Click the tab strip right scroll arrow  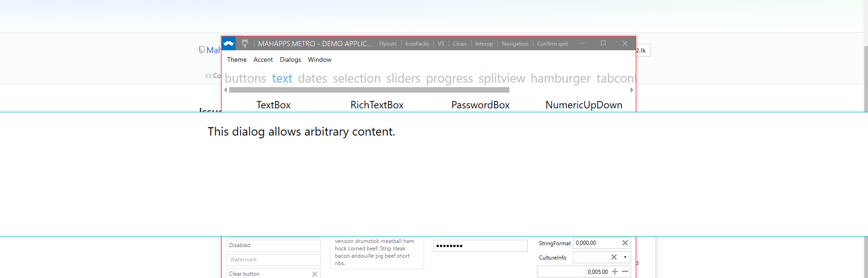point(632,90)
